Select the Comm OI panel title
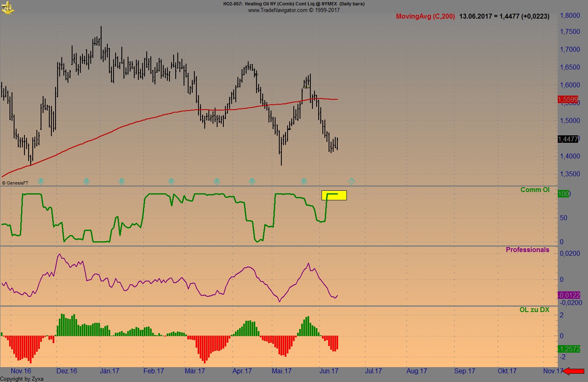This screenshot has height=382, width=588. 535,190
